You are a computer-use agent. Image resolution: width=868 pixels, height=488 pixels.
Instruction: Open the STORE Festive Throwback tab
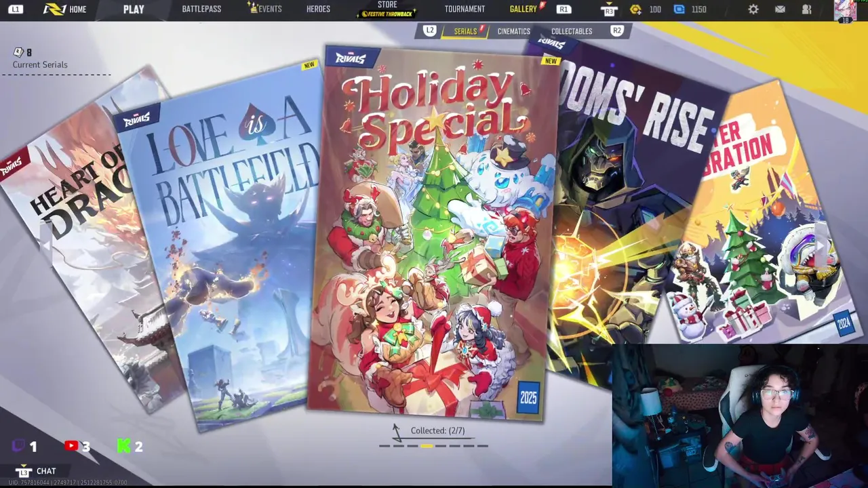click(x=387, y=9)
